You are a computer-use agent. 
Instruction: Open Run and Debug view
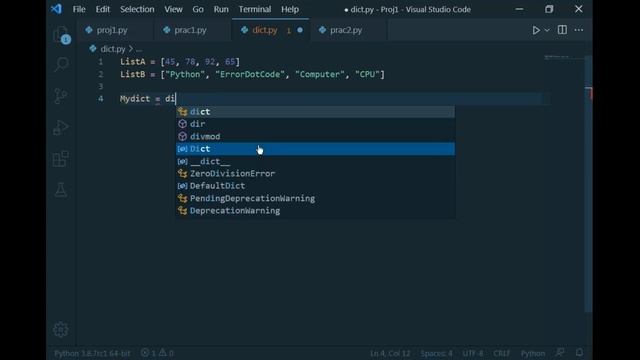(61, 127)
